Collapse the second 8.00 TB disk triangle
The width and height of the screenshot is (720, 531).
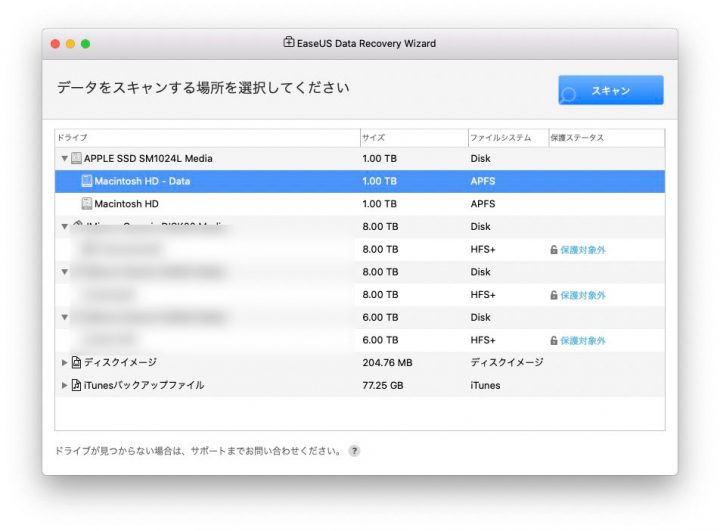click(65, 272)
